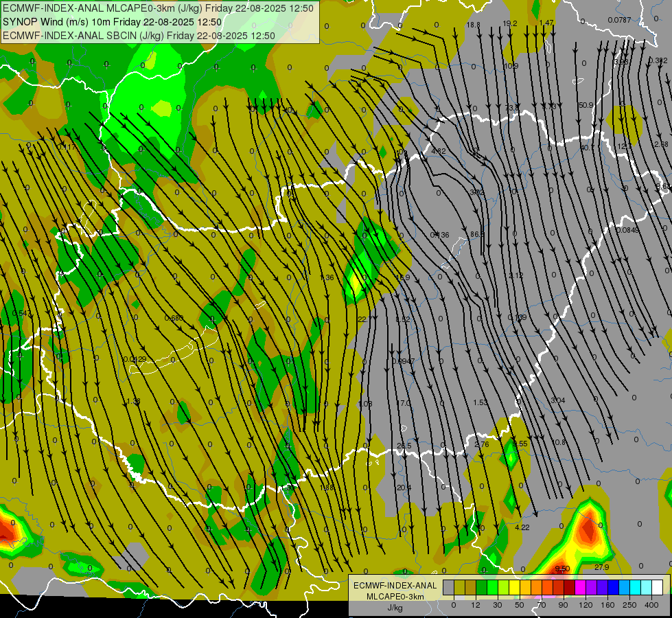
Task: Click the legend tick value 160
Action: tap(607, 605)
